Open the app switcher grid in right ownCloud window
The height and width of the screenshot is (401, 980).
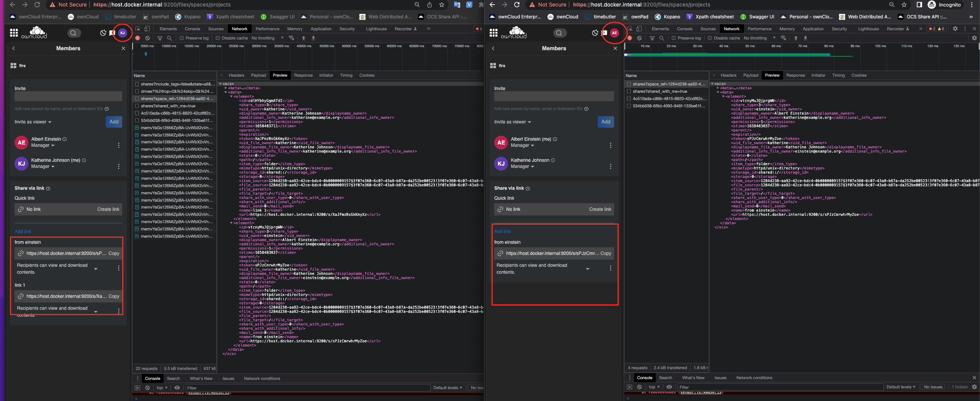[493, 33]
